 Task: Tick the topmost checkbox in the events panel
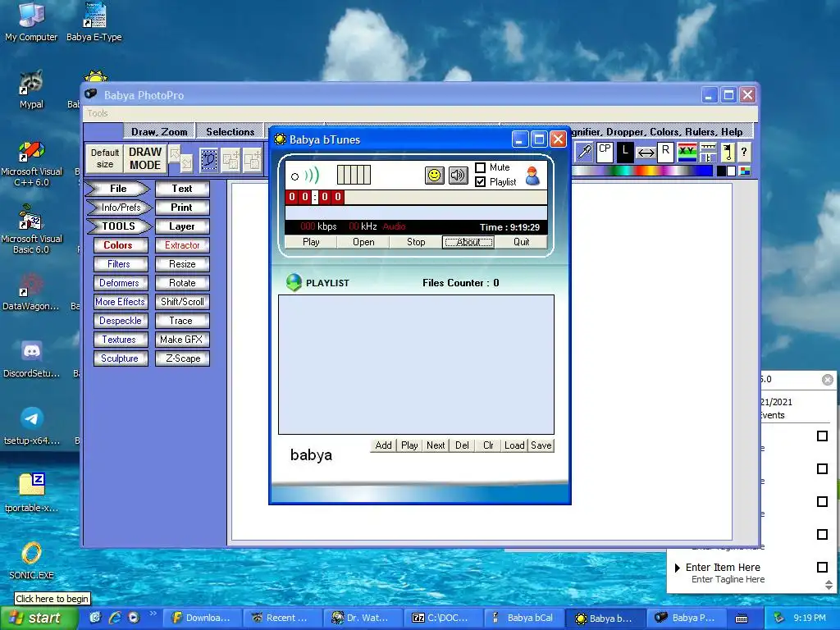pos(822,436)
